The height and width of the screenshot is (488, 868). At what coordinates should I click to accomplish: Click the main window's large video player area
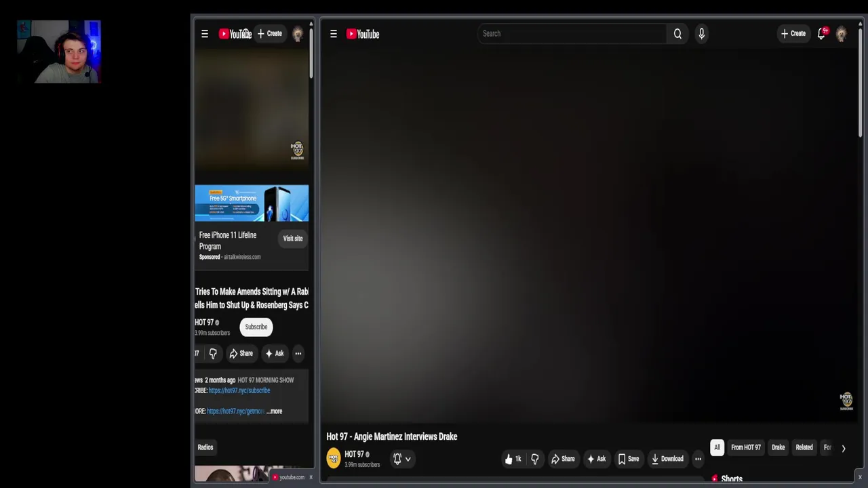(x=589, y=237)
